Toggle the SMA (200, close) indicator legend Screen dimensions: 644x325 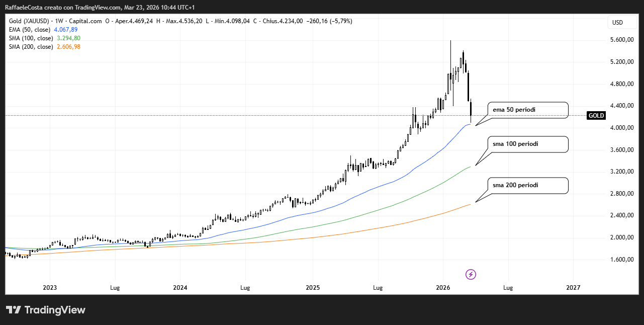pos(31,47)
